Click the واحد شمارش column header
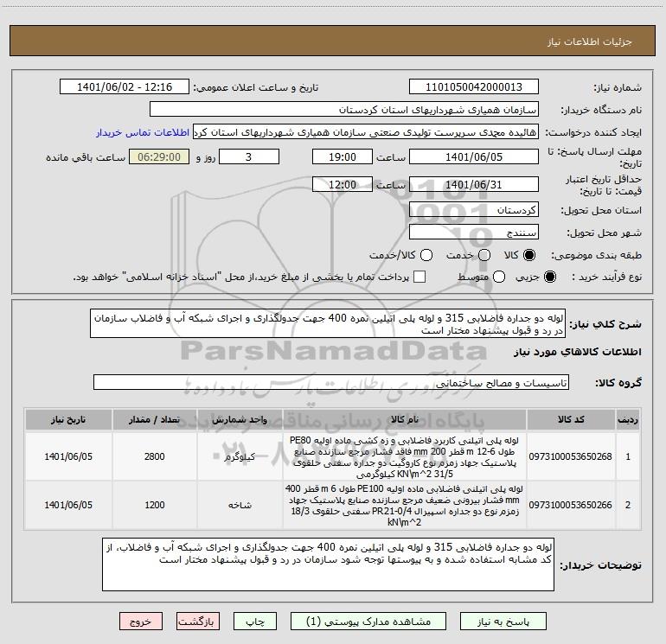 click(240, 419)
